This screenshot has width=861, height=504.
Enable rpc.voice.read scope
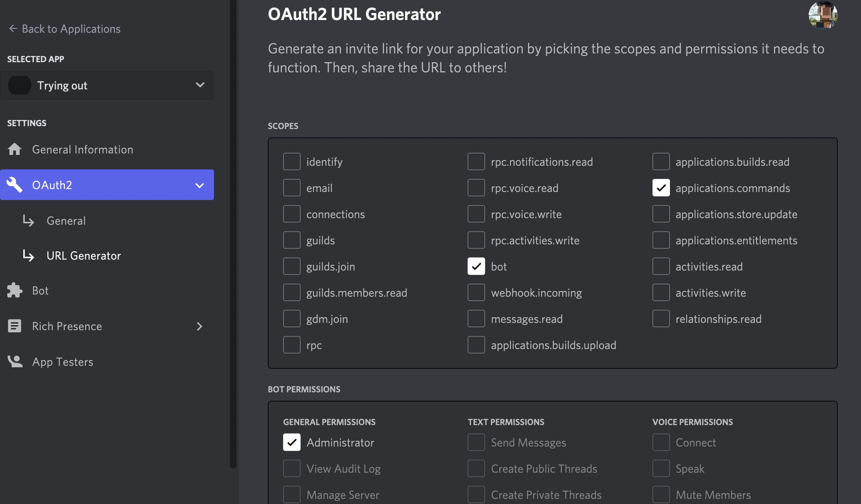[x=476, y=188]
